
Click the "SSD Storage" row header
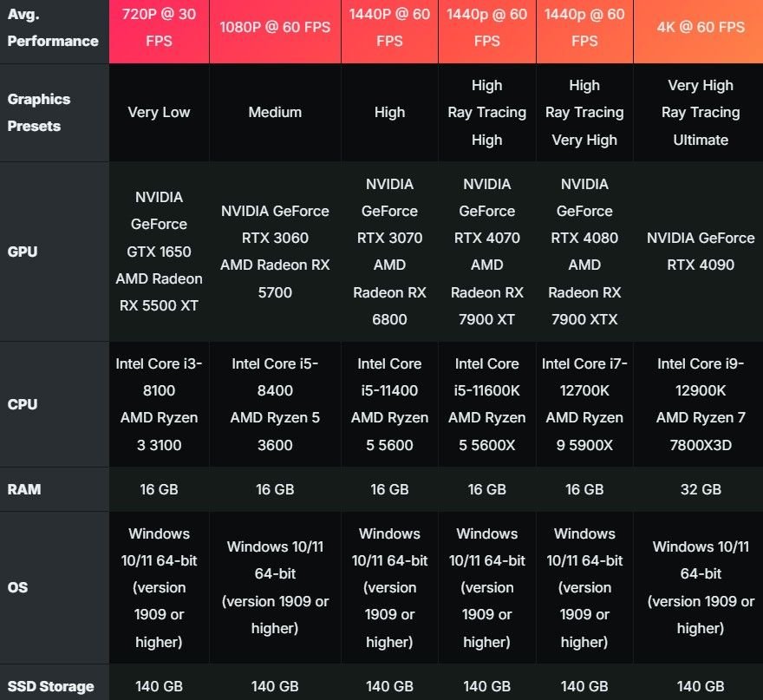tap(54, 683)
